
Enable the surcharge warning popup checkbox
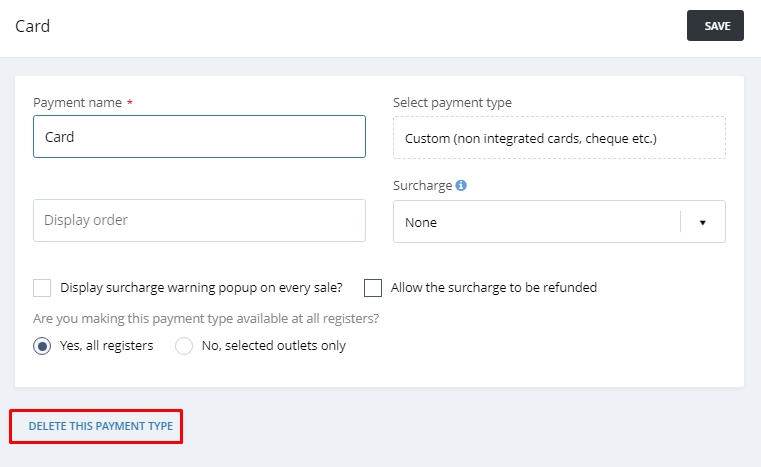42,288
